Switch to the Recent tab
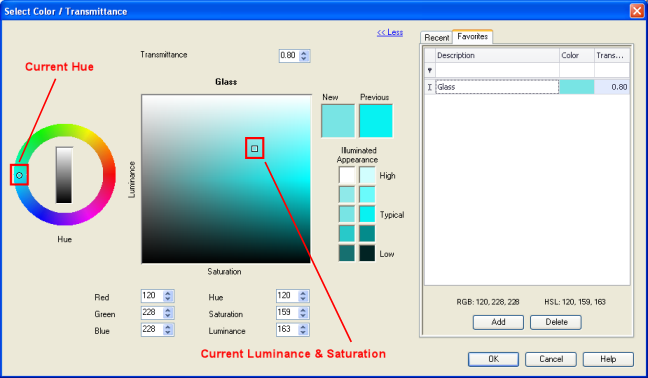 click(x=436, y=38)
